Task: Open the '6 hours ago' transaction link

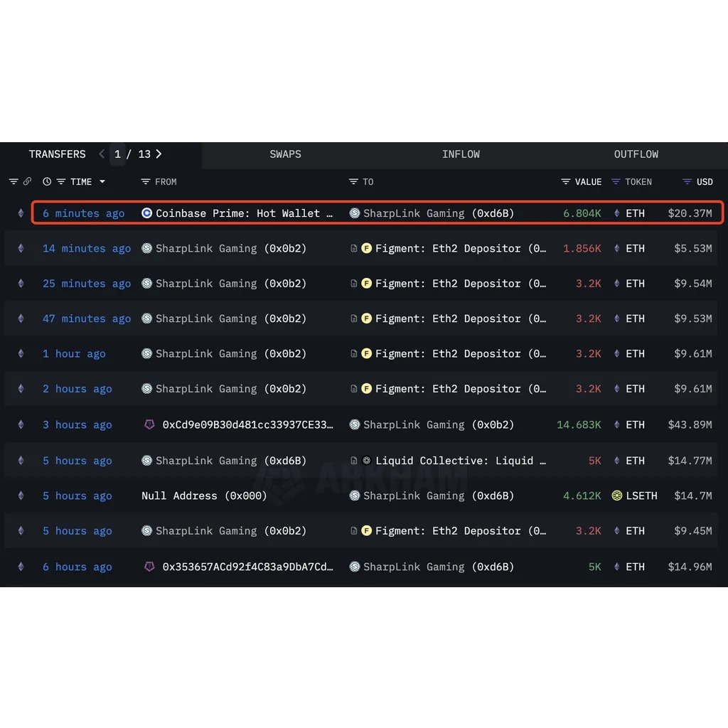Action: pyautogui.click(x=77, y=567)
